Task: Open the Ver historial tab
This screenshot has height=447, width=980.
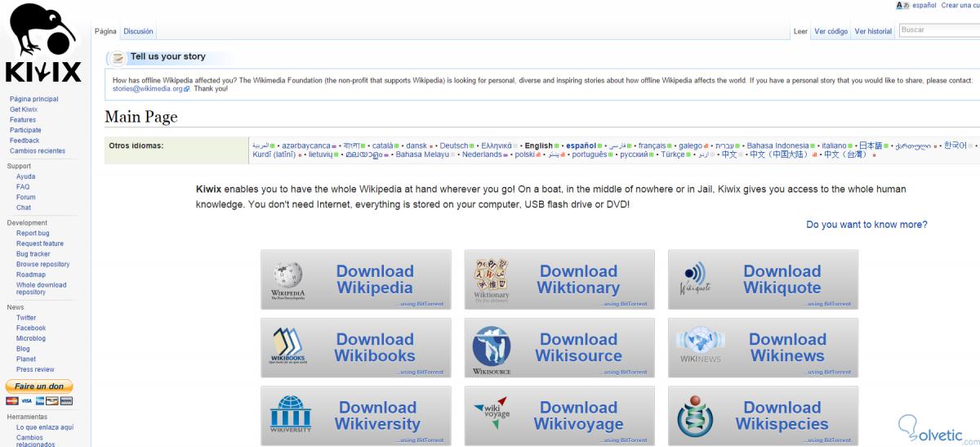Action: coord(873,31)
